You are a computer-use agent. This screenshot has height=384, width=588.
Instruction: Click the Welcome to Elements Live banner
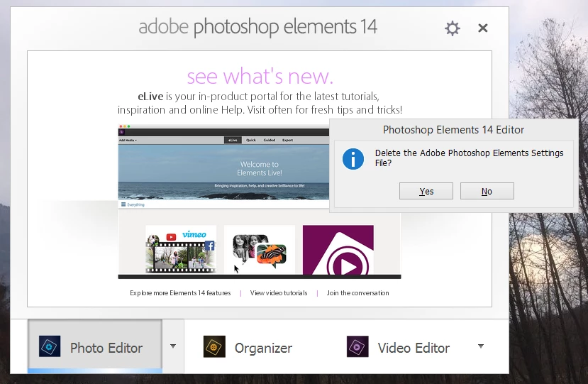223,172
